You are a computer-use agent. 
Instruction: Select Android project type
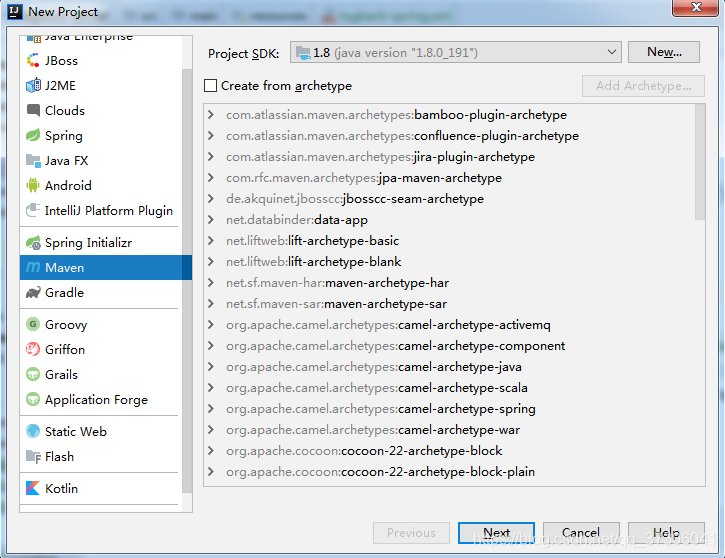[101, 185]
